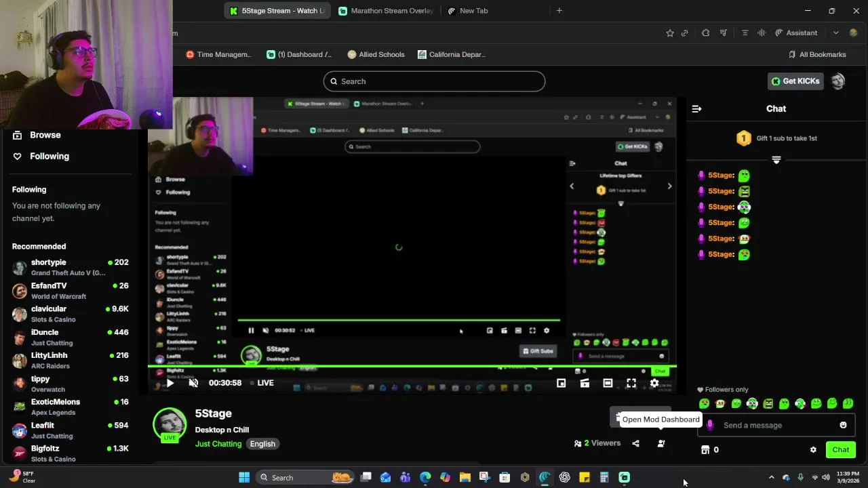Toggle picture-in-picture on the video player
868x488 pixels.
click(561, 383)
